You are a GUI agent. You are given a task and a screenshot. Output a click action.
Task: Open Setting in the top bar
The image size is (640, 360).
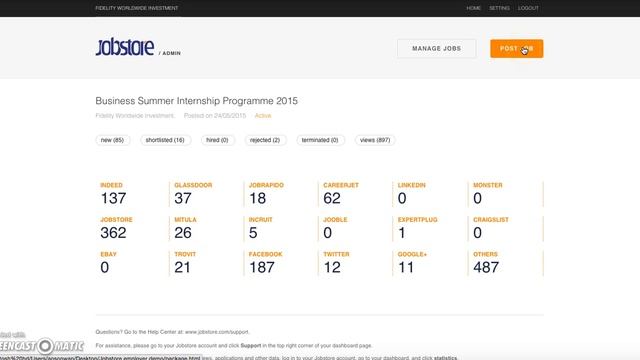pos(499,8)
